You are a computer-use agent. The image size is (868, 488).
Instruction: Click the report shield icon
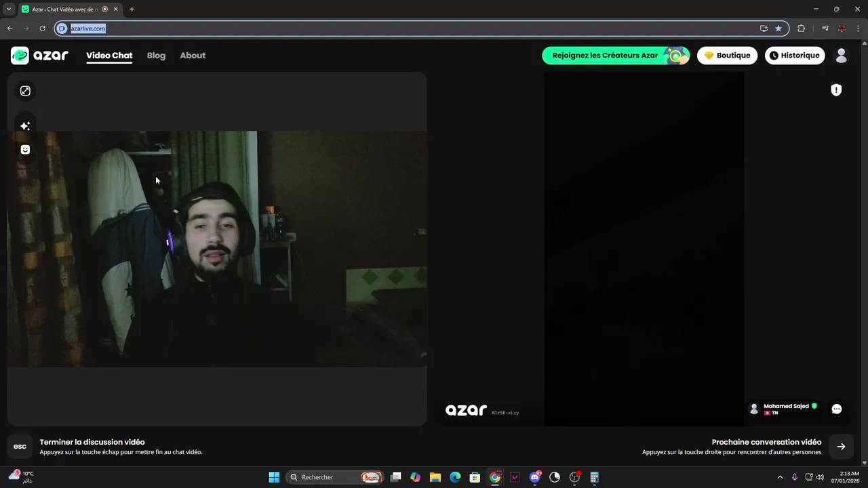[x=836, y=90]
